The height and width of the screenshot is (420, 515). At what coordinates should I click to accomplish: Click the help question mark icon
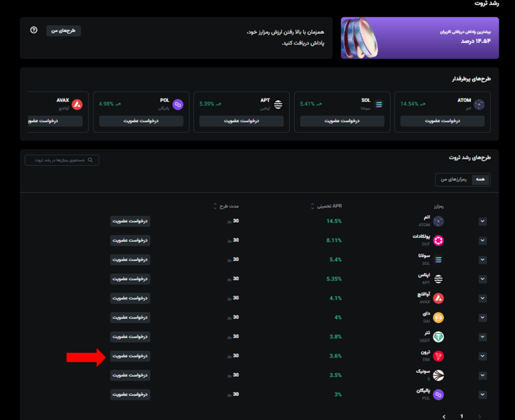click(34, 30)
